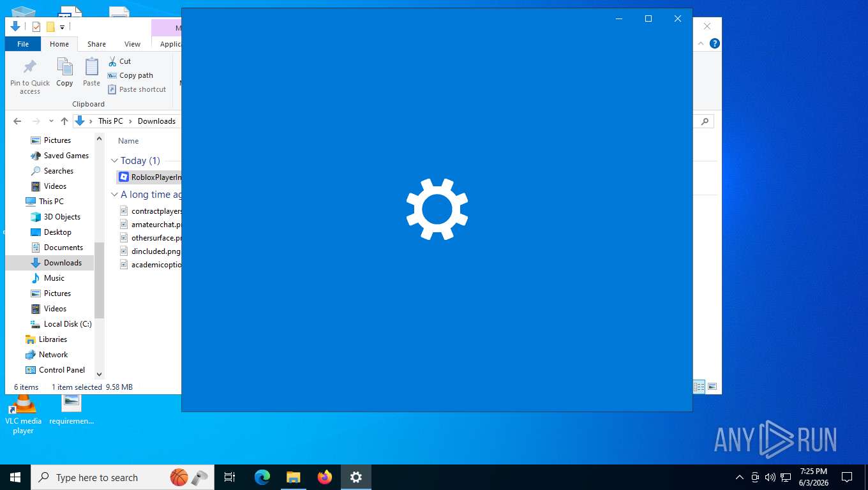Select the RobloxPlayerIn... file
Image resolution: width=868 pixels, height=490 pixels.
pos(149,177)
